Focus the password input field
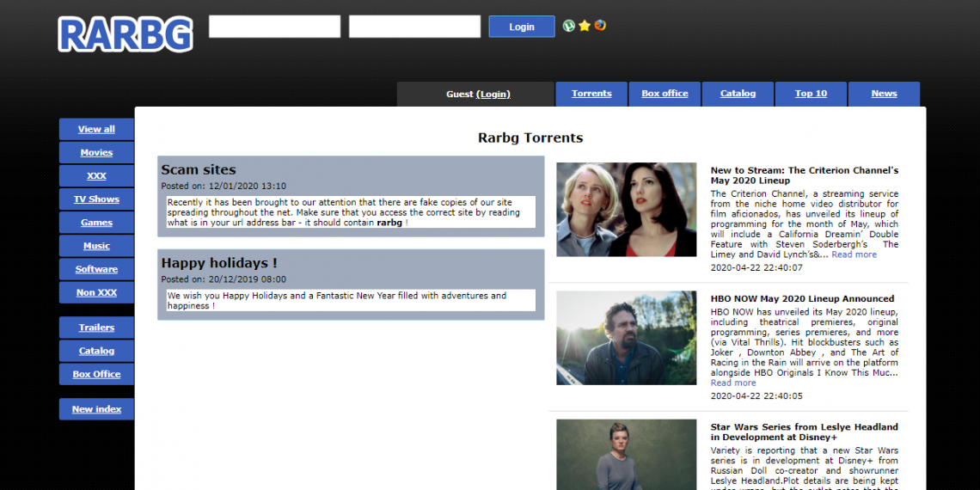Viewport: 980px width, 490px height. coord(414,27)
